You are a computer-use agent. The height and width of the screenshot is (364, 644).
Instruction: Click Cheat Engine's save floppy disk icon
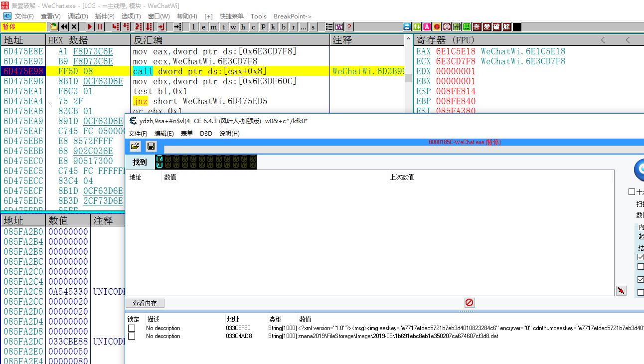pyautogui.click(x=151, y=146)
